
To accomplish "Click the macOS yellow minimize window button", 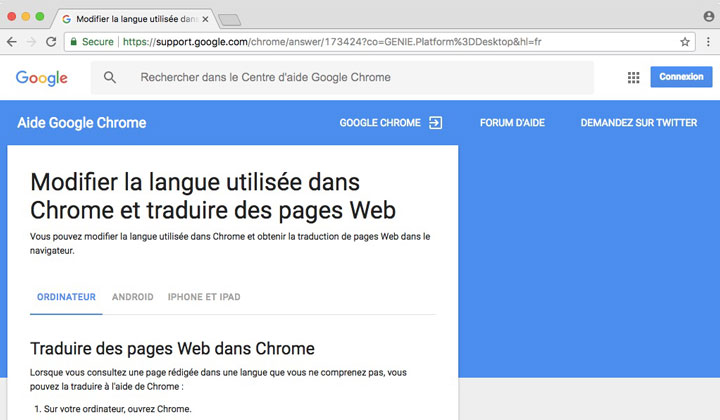I will (x=26, y=17).
